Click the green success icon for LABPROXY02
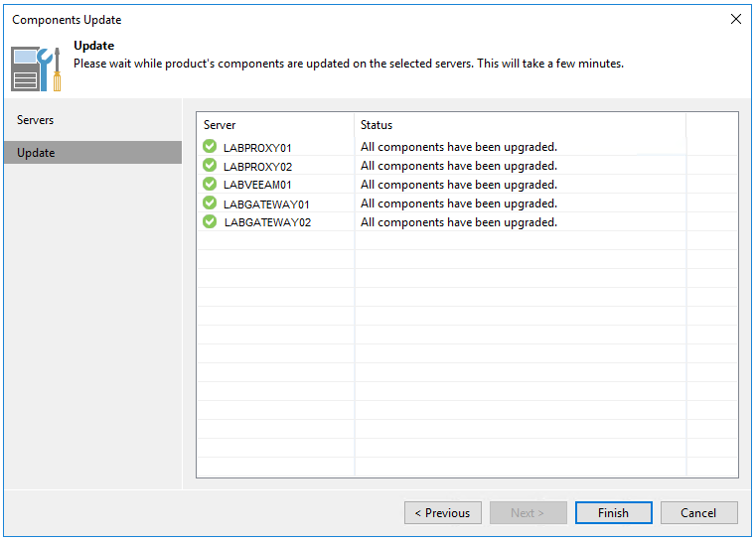 click(210, 166)
